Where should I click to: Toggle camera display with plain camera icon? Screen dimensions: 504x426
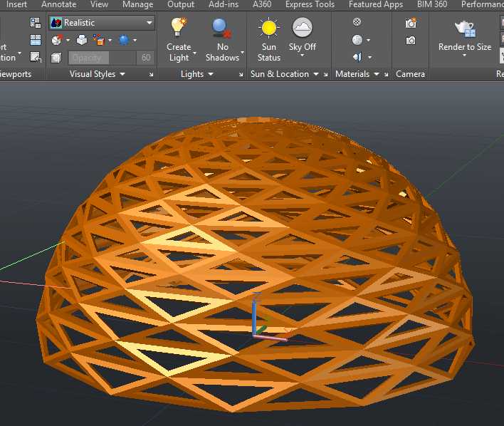(411, 41)
